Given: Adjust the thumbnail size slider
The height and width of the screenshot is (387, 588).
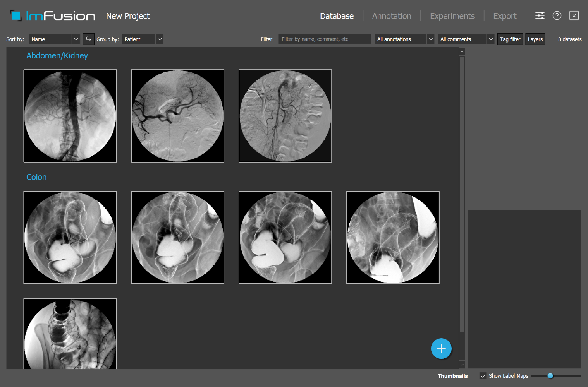Looking at the screenshot, I should pyautogui.click(x=556, y=376).
